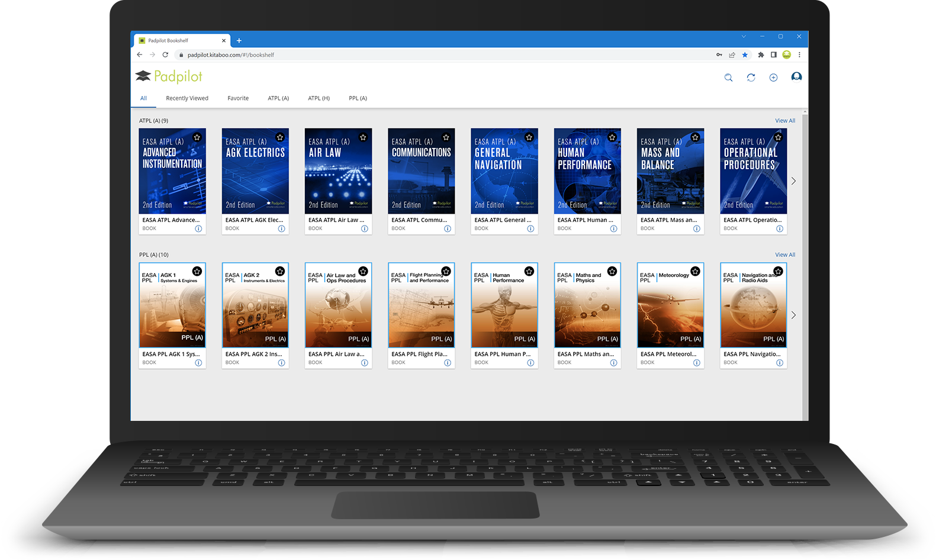Open PPL Meteorology cover thumbnail

pyautogui.click(x=670, y=305)
